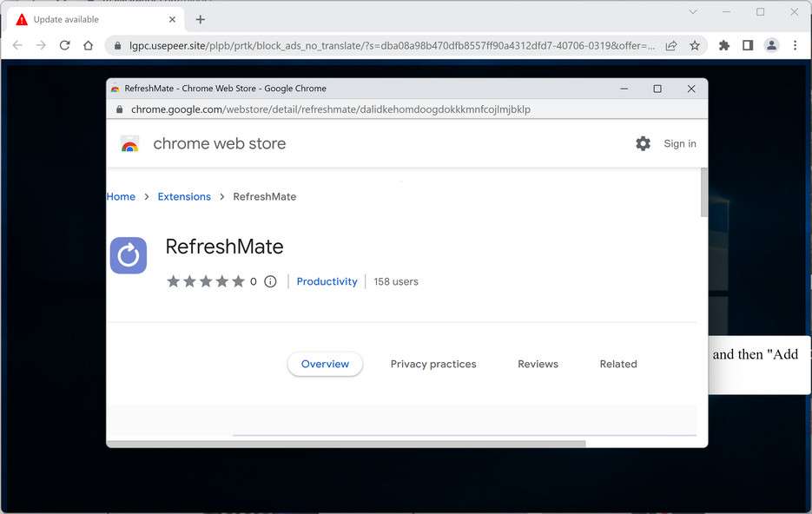Click the RefreshMate title heading

pyautogui.click(x=224, y=247)
